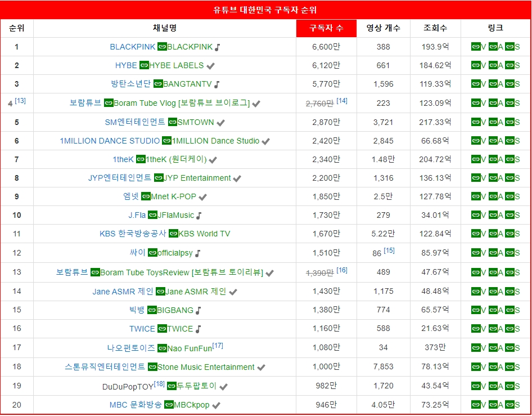Sort by the 조회수 column header
This screenshot has height=416, width=532.
[x=435, y=28]
